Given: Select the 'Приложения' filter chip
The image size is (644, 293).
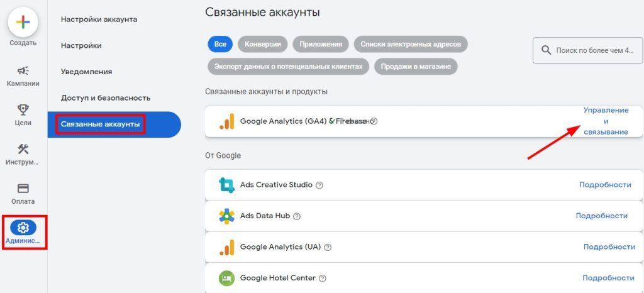Looking at the screenshot, I should click(x=321, y=44).
